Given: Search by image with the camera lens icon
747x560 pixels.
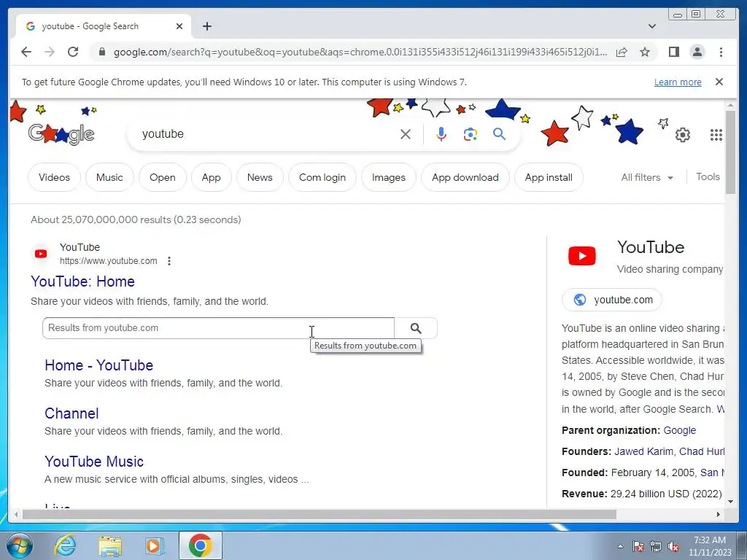Looking at the screenshot, I should pyautogui.click(x=471, y=134).
